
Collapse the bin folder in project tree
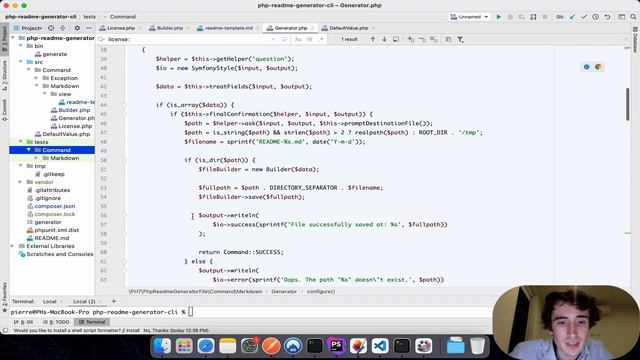pos(21,46)
